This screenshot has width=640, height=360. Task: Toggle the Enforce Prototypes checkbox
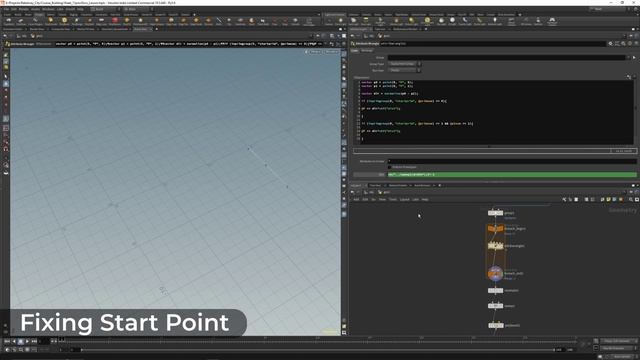coord(389,167)
